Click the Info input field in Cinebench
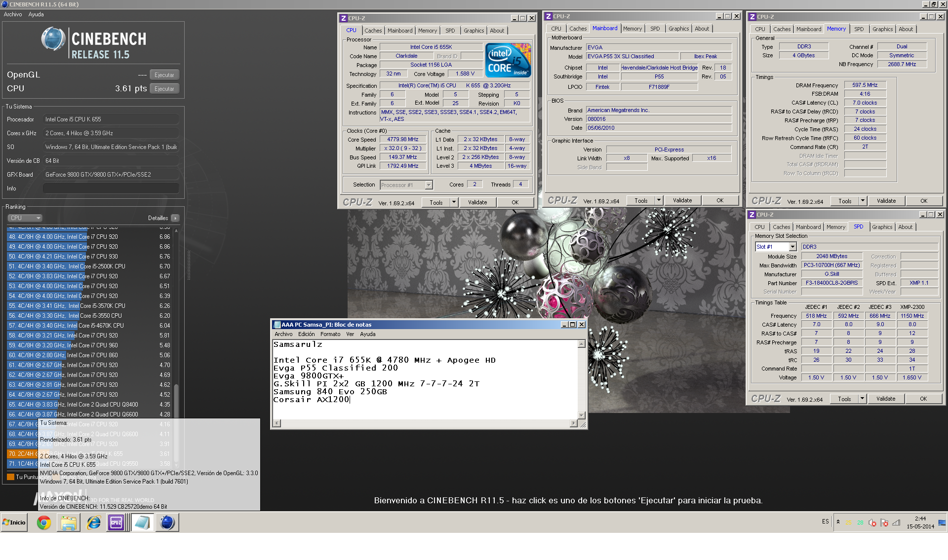The width and height of the screenshot is (948, 560). [111, 188]
